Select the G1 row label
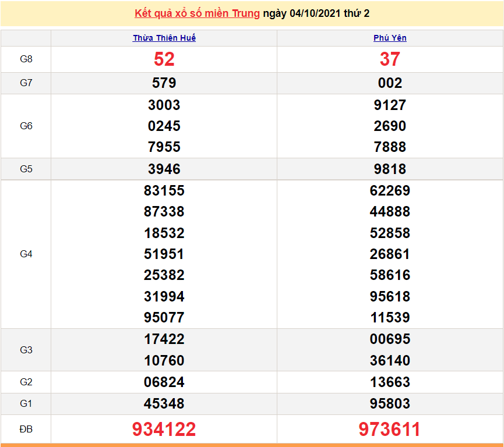The height and width of the screenshot is (447, 504). (x=26, y=403)
